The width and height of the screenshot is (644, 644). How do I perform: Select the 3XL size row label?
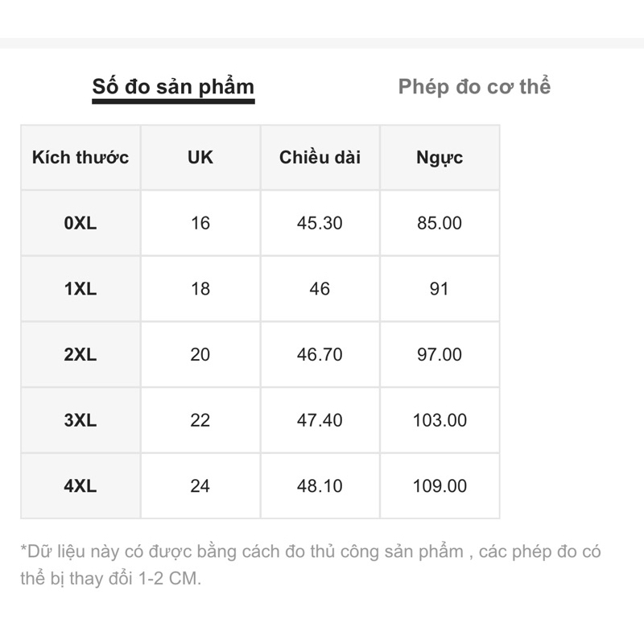pos(80,420)
